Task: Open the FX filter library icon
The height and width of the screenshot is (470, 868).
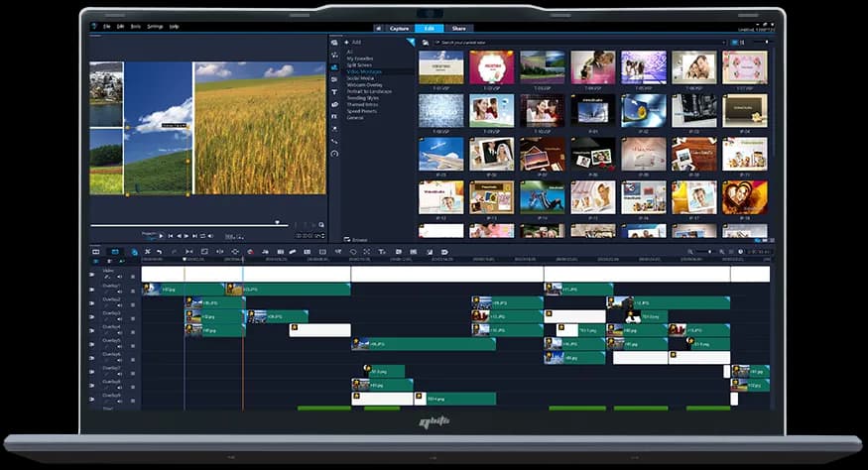Action: [334, 116]
